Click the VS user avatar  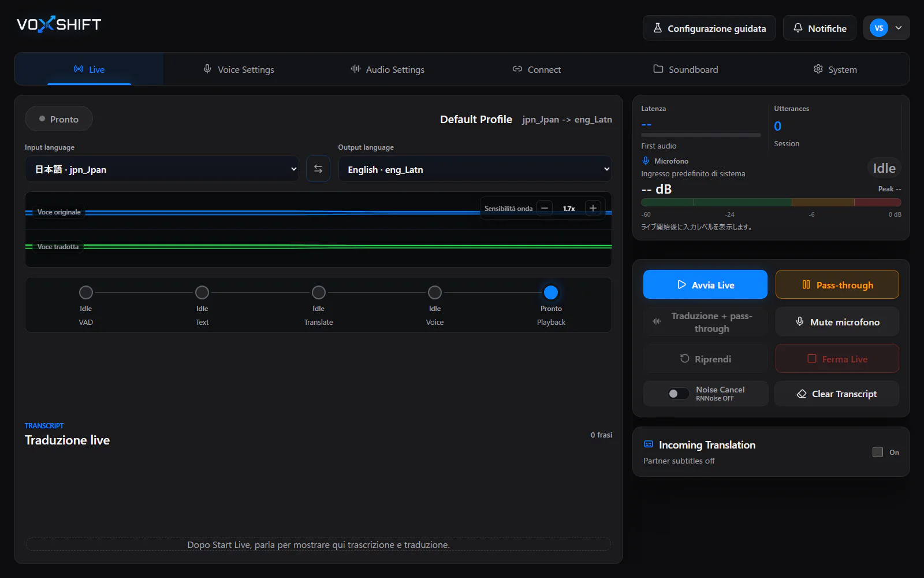(878, 28)
